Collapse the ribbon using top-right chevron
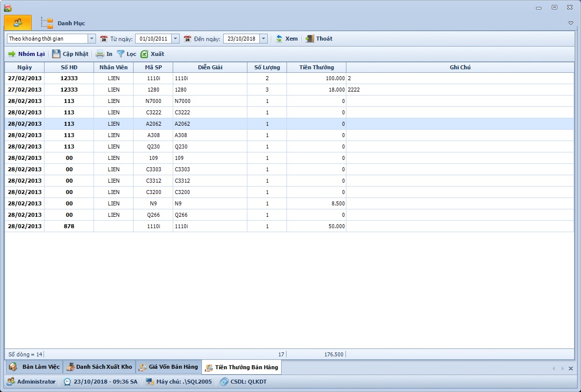 [x=571, y=23]
